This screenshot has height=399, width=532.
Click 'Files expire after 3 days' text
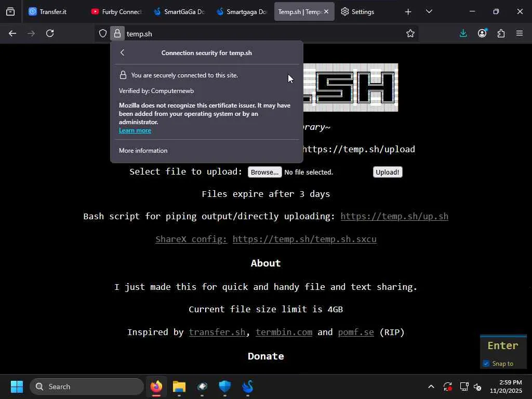[265, 194]
